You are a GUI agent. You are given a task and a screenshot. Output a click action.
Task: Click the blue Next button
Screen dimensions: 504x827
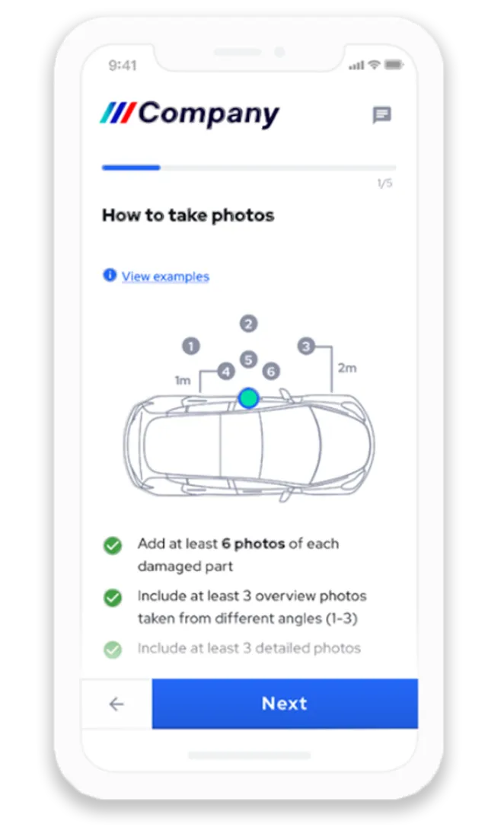click(x=285, y=704)
